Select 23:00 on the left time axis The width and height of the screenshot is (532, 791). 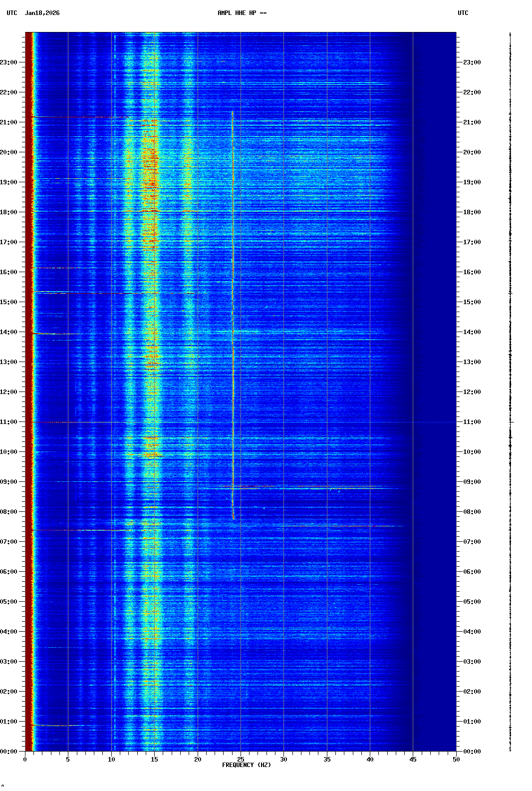coord(8,62)
